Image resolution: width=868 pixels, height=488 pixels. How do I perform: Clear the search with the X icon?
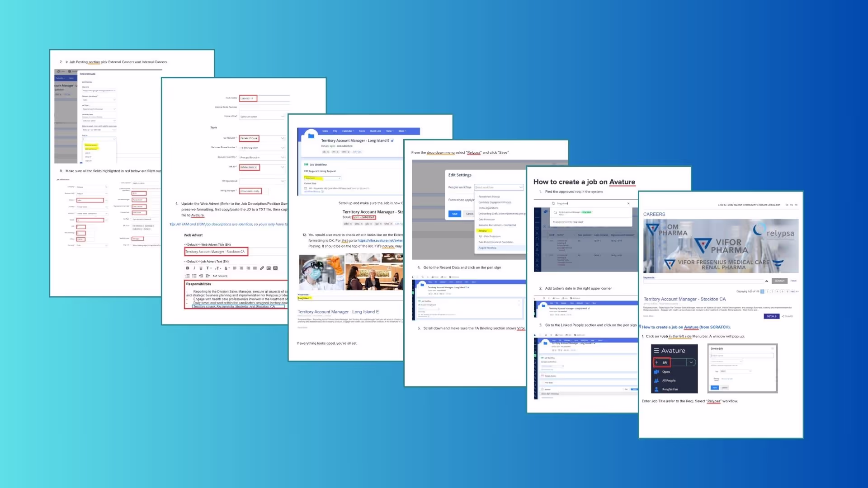(628, 203)
